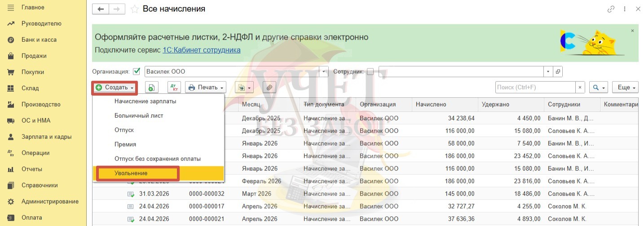
Task: Close the green promotional banner
Action: click(632, 31)
